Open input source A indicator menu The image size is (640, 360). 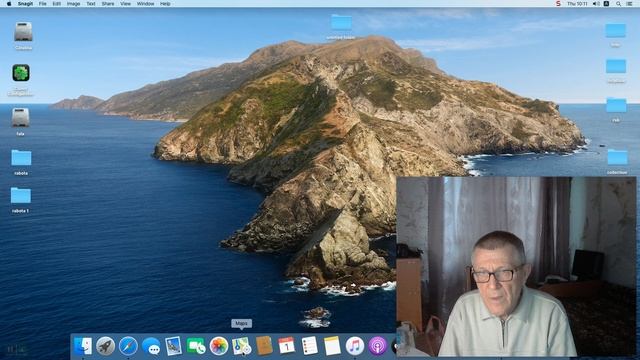[x=607, y=4]
